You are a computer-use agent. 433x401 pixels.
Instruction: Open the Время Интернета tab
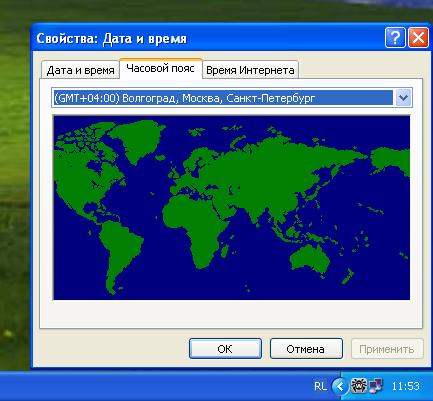tap(250, 70)
